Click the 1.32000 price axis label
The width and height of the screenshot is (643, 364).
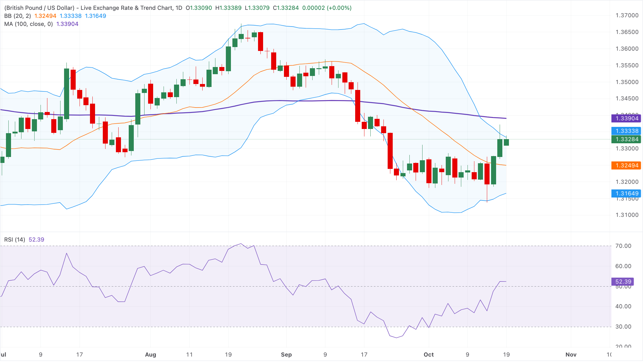point(627,182)
